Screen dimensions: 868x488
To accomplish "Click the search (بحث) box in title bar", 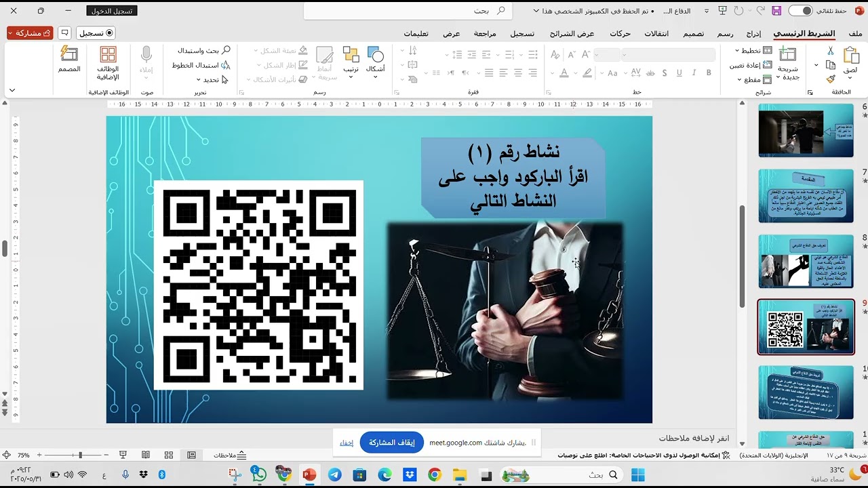I will [408, 11].
